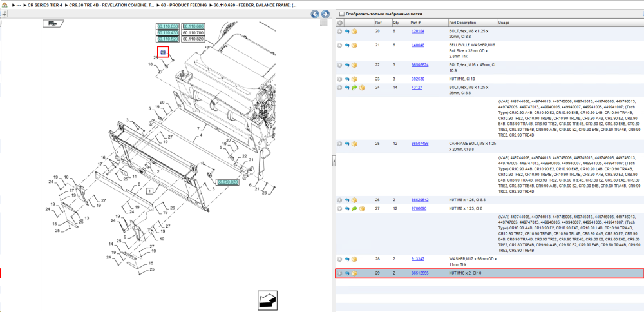Open part link 392530

point(418,79)
